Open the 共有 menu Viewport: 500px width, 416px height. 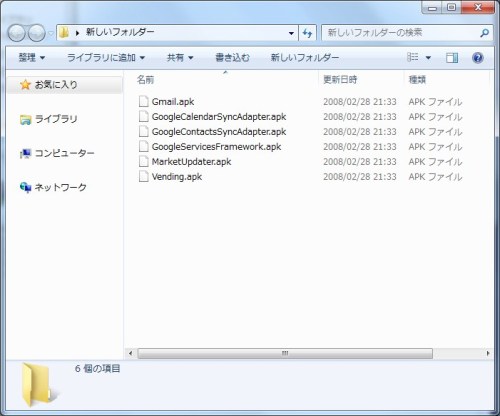tap(180, 58)
